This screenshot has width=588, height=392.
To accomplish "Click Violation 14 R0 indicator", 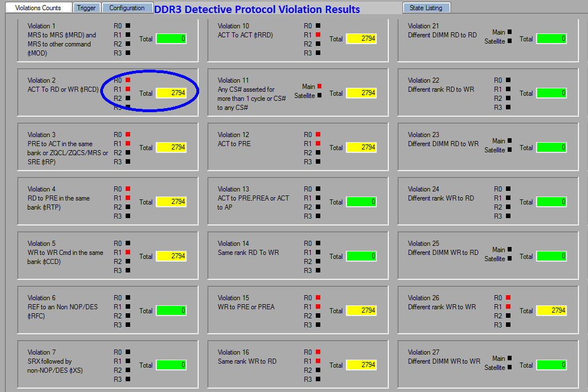I will (x=318, y=244).
